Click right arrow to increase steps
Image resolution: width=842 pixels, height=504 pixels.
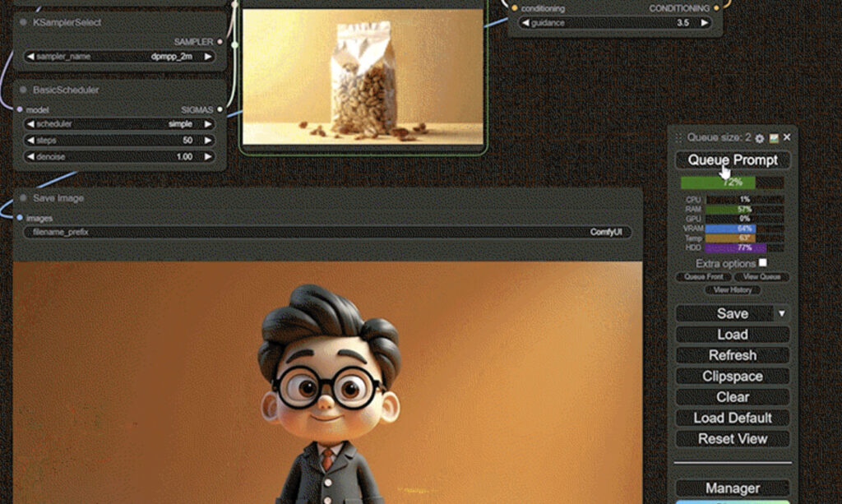[x=208, y=141]
